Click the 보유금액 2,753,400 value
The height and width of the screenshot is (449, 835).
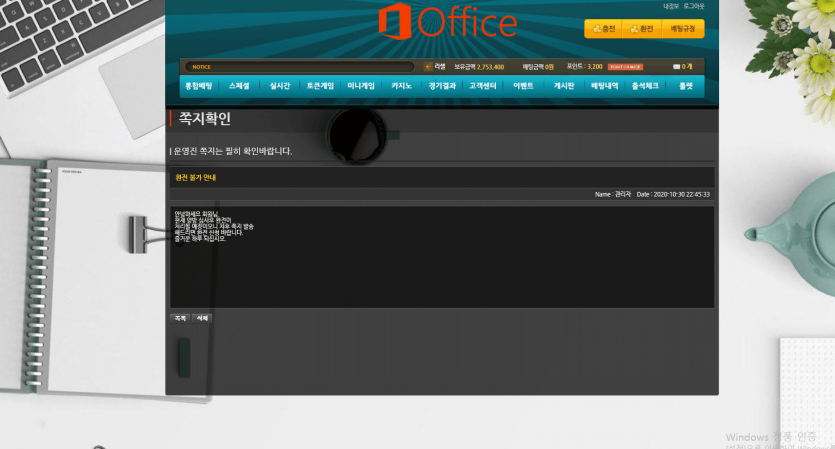coord(479,67)
